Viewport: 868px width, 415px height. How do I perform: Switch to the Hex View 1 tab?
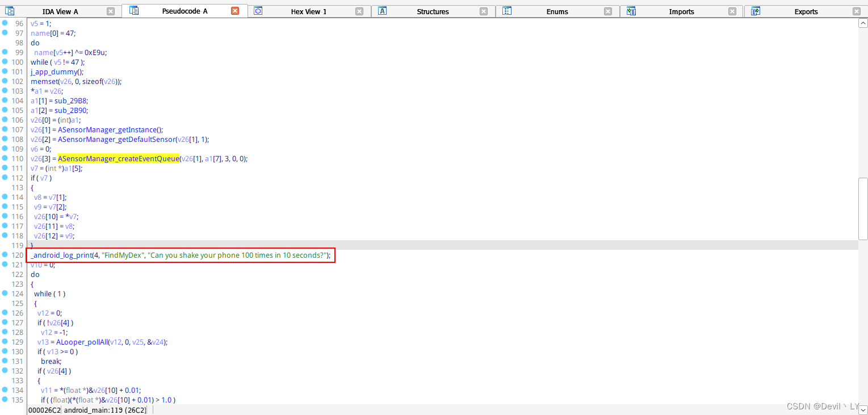click(x=309, y=11)
